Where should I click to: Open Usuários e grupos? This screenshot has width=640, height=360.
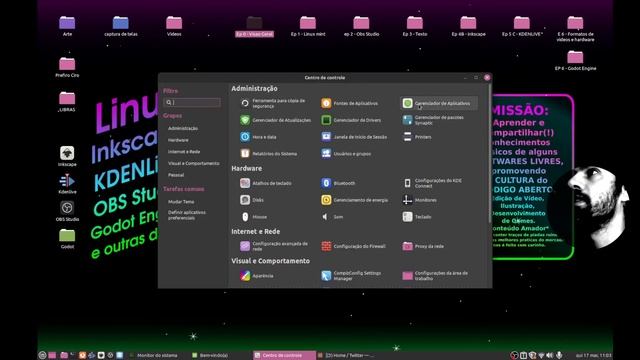click(x=347, y=153)
